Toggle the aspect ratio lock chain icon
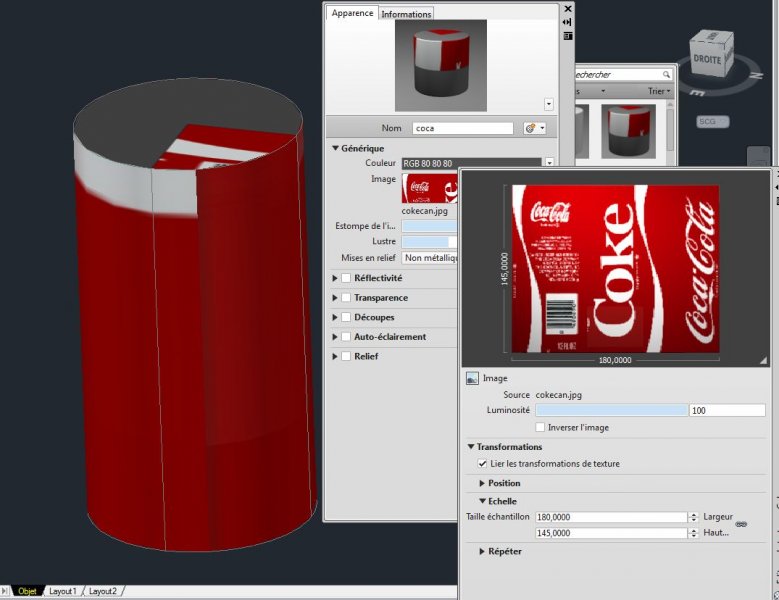This screenshot has height=600, width=779. (x=741, y=525)
